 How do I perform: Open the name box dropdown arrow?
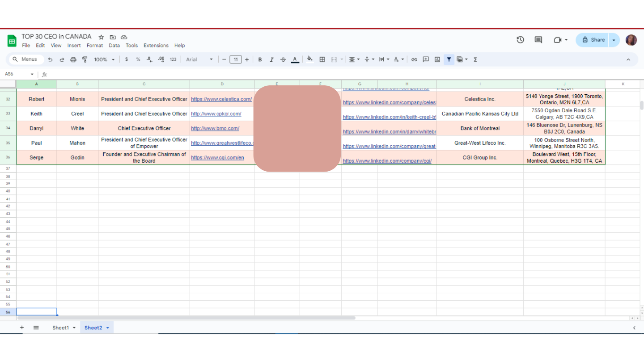coord(32,74)
